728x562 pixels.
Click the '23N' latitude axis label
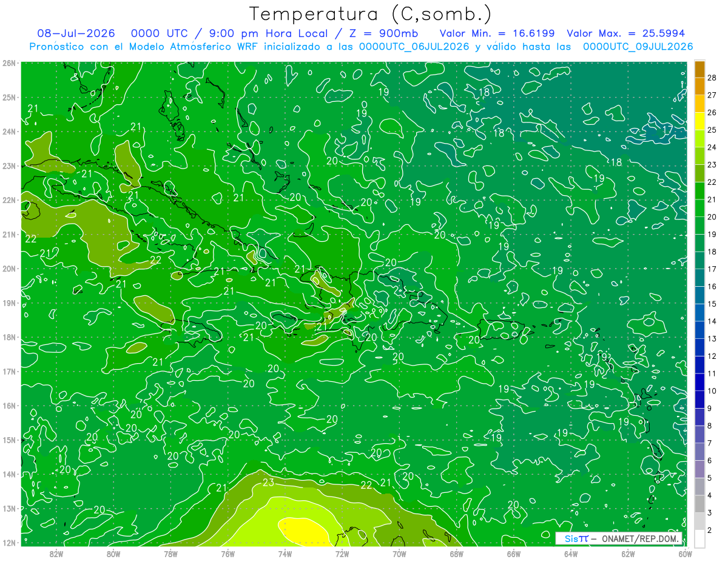pos(10,166)
